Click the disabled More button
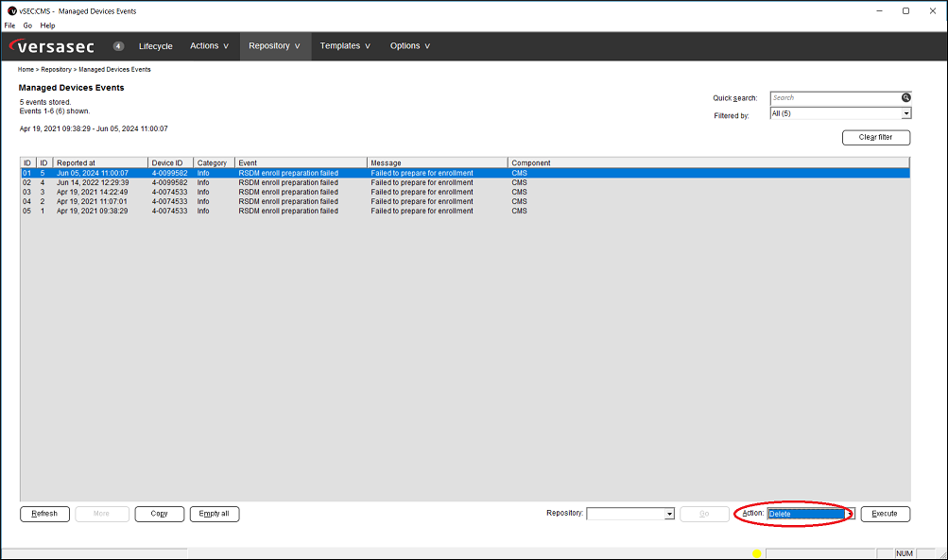Screen dimensions: 948x560 point(101,514)
